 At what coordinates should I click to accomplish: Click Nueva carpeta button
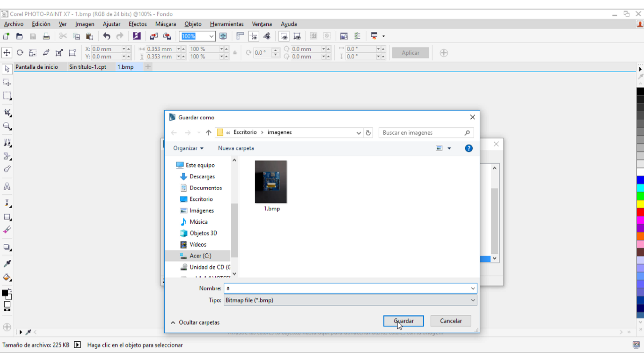click(236, 148)
